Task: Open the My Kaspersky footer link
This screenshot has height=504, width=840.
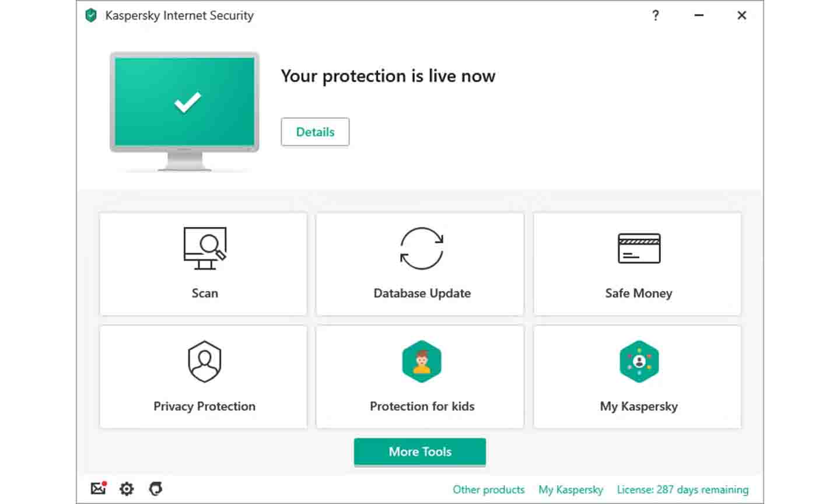Action: [570, 489]
